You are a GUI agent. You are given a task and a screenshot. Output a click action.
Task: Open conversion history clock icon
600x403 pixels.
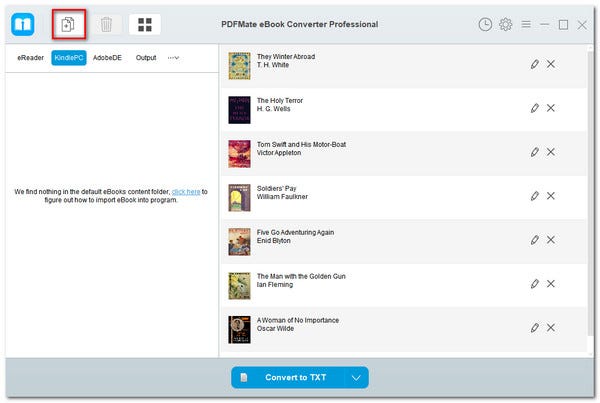point(485,24)
